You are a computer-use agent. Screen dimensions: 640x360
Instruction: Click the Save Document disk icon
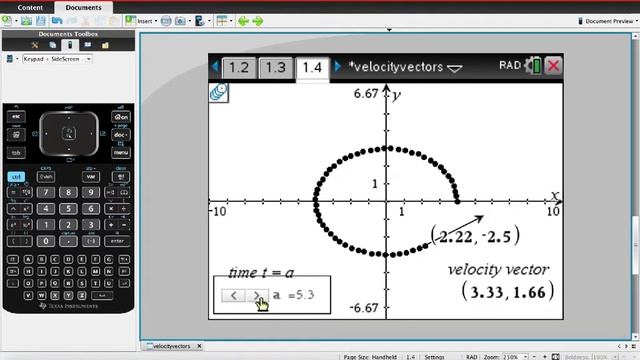[41, 20]
